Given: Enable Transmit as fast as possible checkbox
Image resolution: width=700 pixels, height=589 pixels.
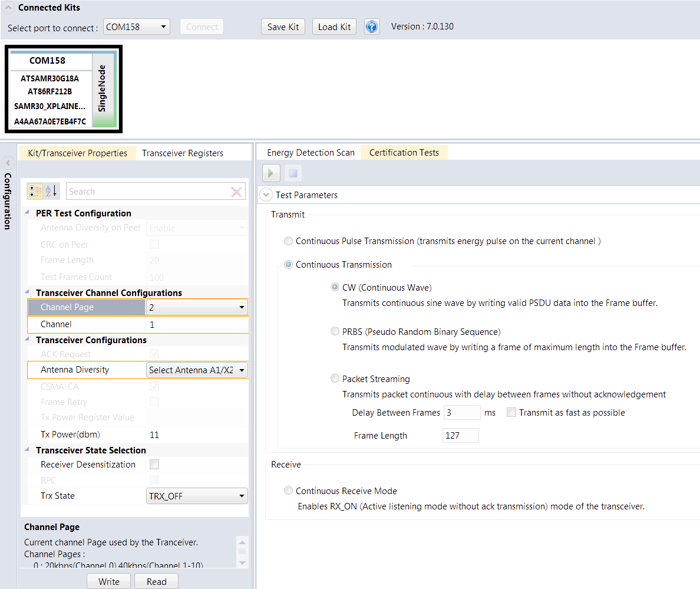Looking at the screenshot, I should 511,412.
